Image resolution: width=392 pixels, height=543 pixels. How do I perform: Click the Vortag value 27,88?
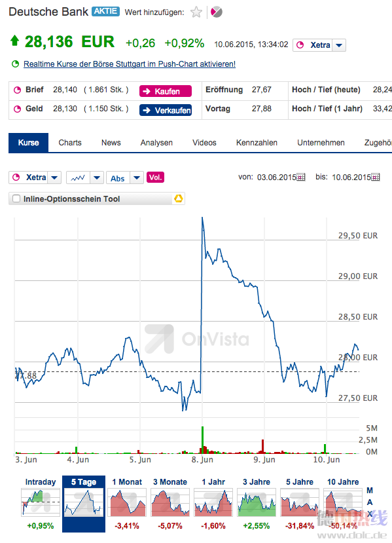[262, 109]
